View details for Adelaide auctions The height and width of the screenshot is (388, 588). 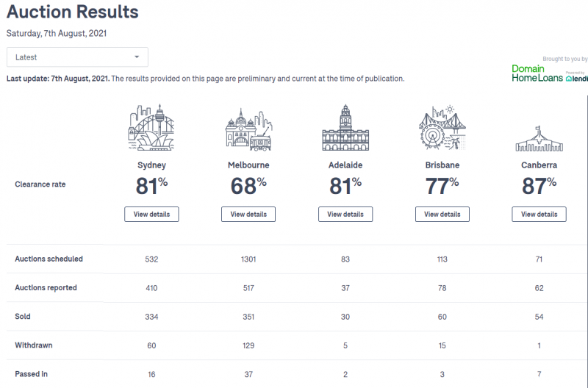point(345,214)
